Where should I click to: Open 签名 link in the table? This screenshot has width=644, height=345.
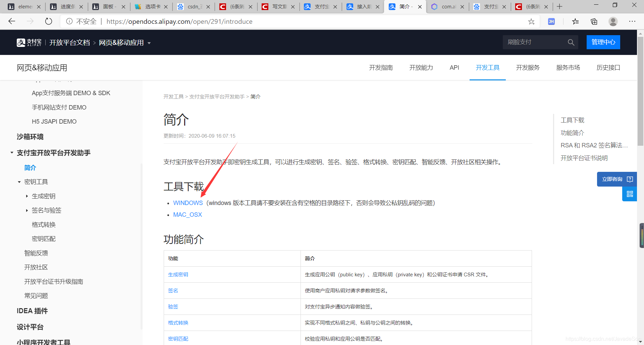173,291
